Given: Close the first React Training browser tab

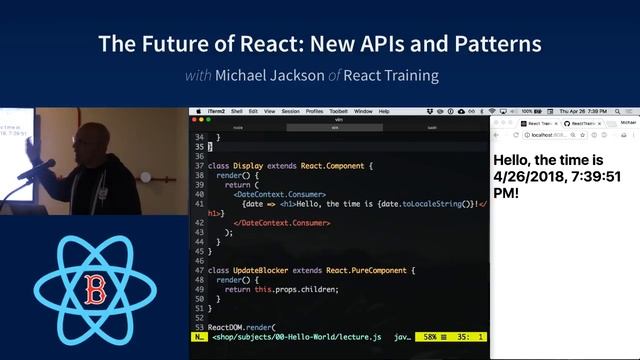Looking at the screenshot, I should click(x=556, y=123).
